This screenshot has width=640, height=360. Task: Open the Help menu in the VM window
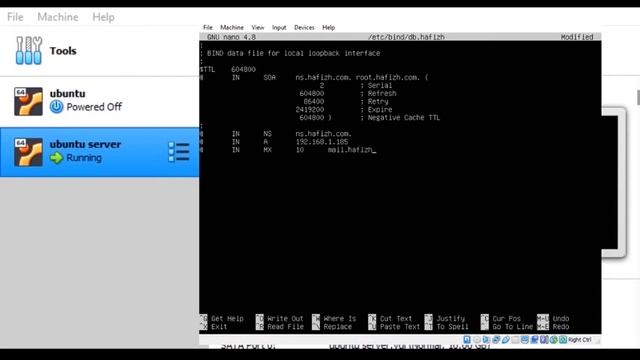point(329,27)
